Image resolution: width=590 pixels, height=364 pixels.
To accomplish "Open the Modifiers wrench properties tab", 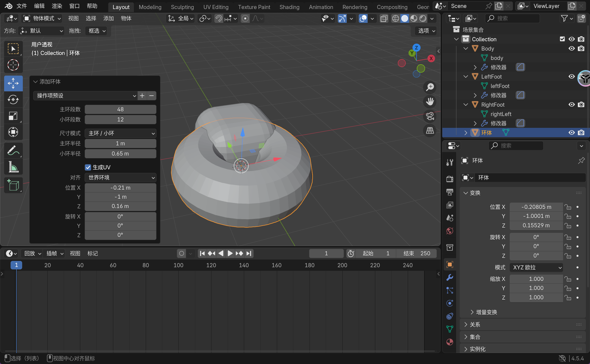I will click(x=450, y=277).
